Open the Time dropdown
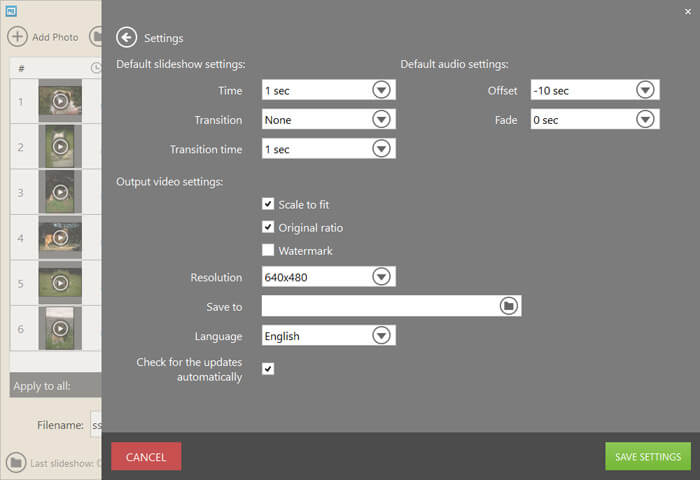Screen dimensions: 700x480 381,90
